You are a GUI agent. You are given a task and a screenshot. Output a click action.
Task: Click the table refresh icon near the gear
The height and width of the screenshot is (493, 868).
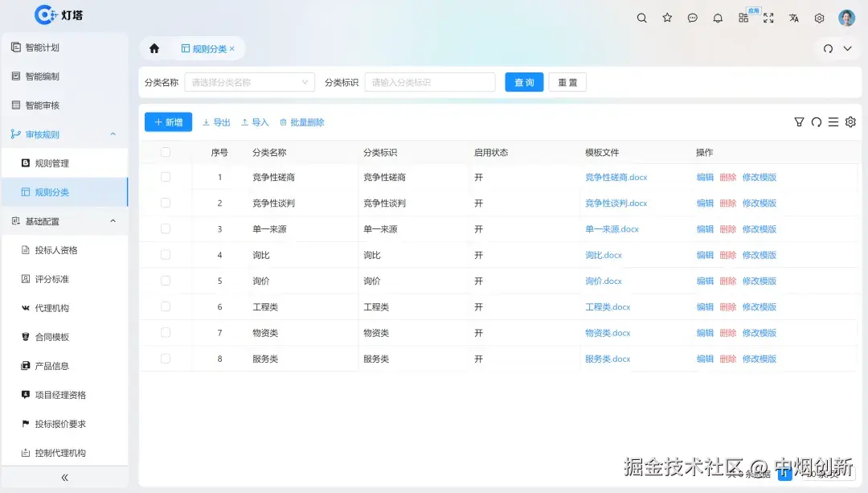(817, 121)
